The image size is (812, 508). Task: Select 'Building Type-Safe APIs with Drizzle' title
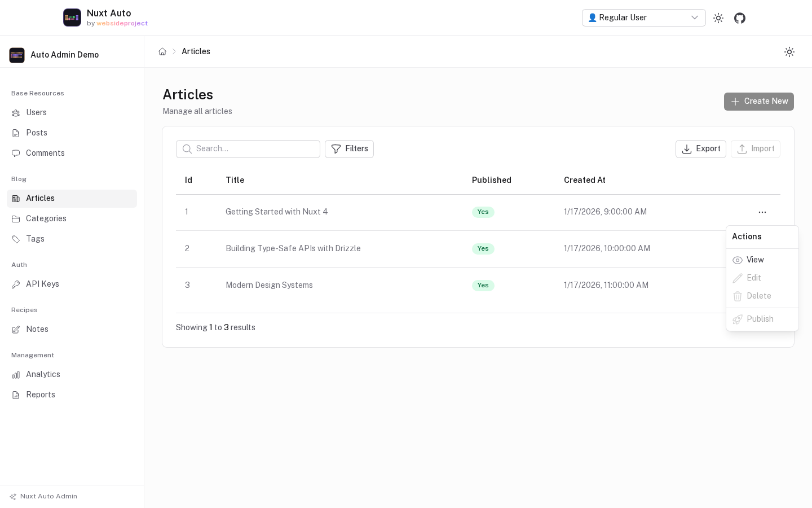[x=293, y=248]
